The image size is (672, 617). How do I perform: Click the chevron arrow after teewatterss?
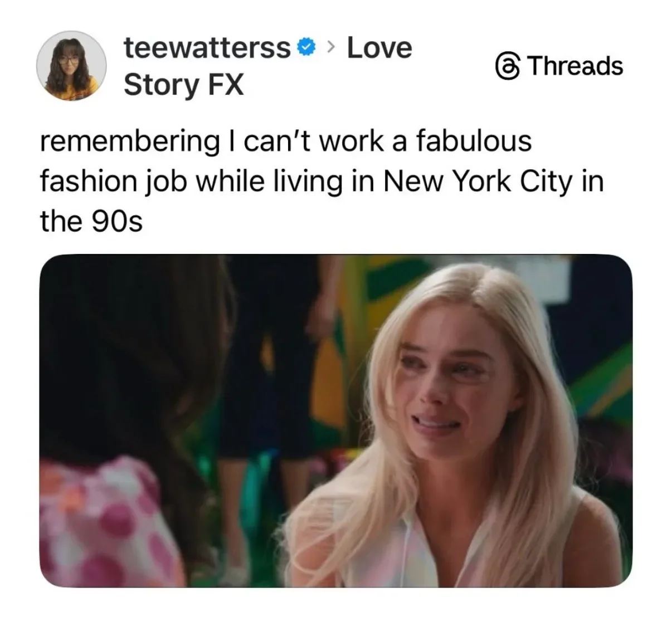pos(331,47)
